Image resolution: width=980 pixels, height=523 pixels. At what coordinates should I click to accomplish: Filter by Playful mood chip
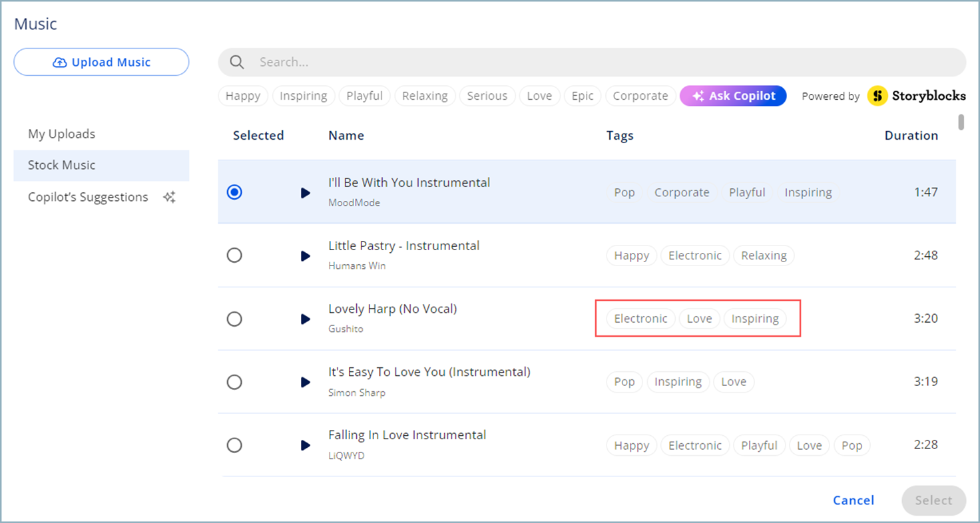(364, 96)
